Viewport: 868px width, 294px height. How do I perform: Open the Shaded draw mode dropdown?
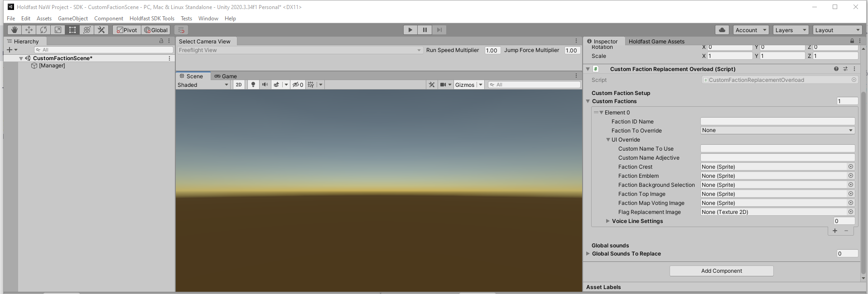point(203,85)
